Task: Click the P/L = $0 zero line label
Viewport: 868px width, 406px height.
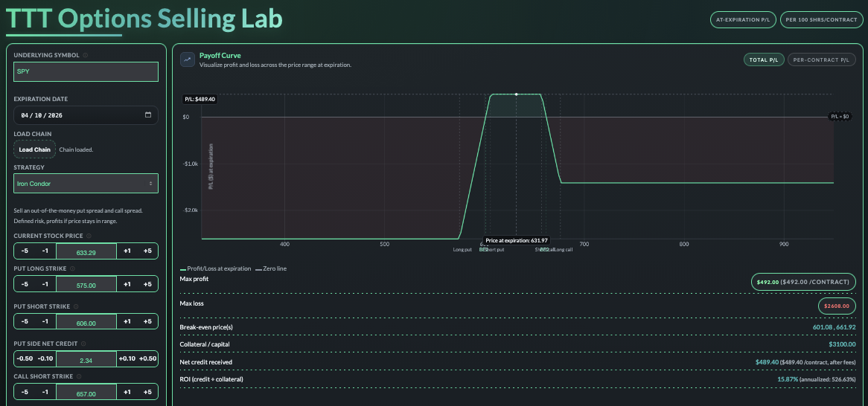Action: (x=840, y=117)
